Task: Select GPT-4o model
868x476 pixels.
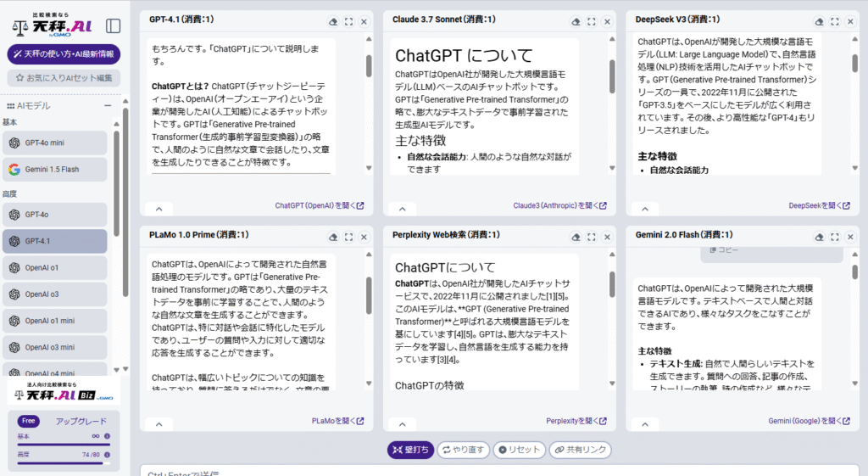Action: point(55,215)
